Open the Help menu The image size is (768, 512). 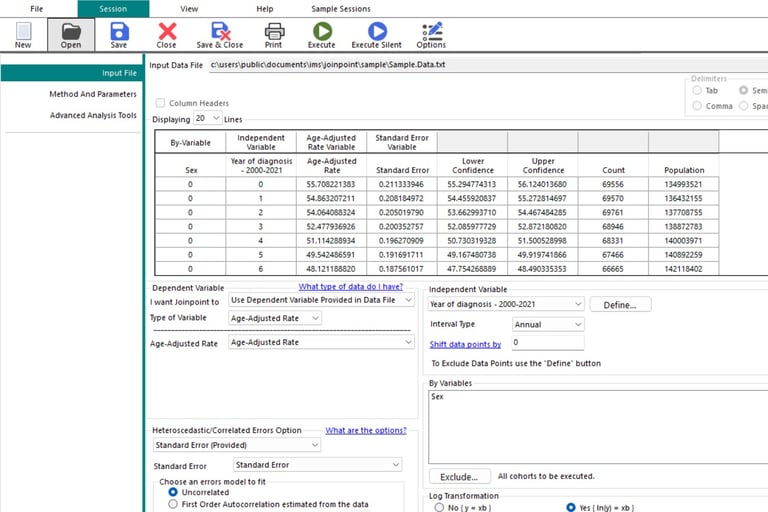(265, 9)
